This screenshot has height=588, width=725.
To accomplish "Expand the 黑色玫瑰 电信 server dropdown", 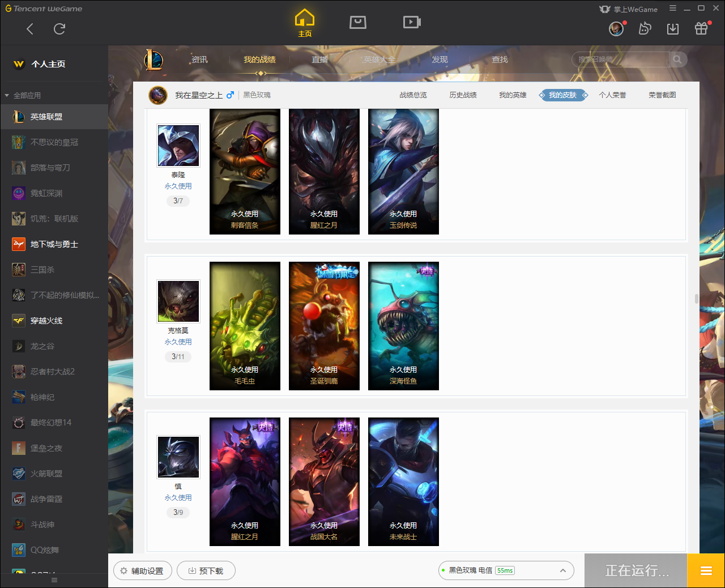I will (506, 570).
